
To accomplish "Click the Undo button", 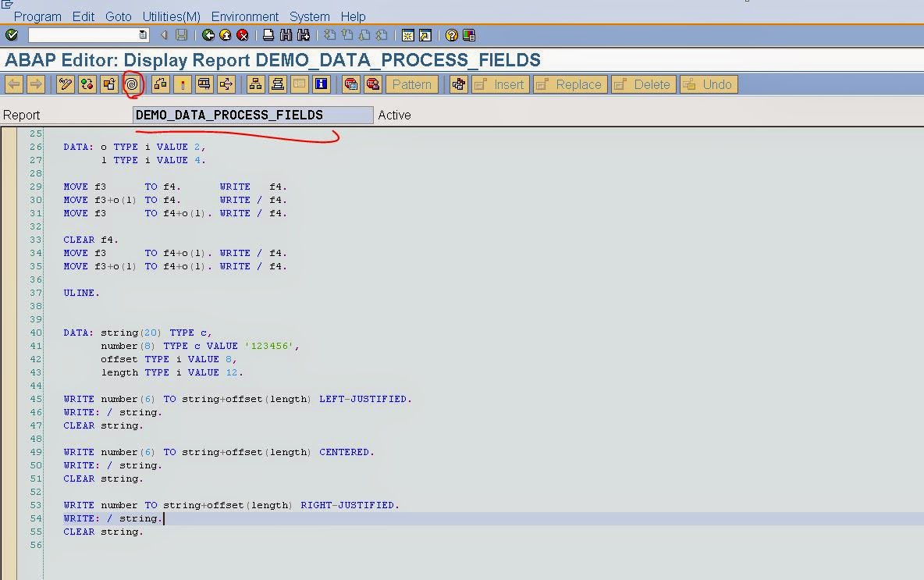I will tap(708, 84).
